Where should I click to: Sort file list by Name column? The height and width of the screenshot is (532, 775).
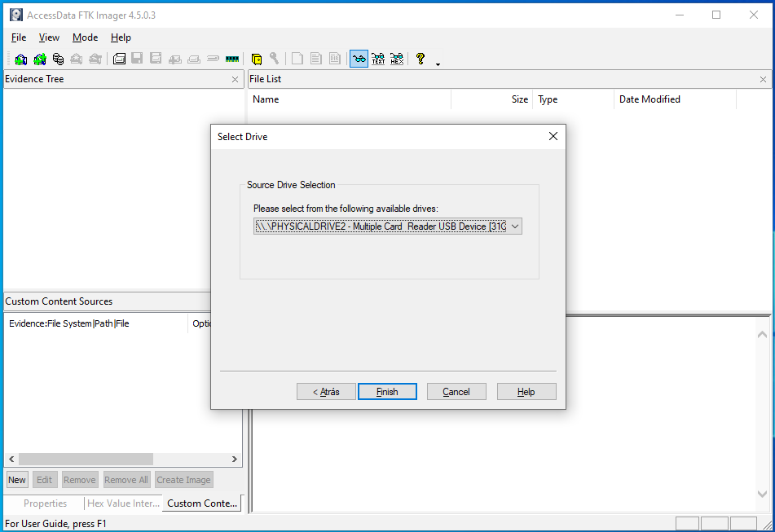click(x=350, y=99)
